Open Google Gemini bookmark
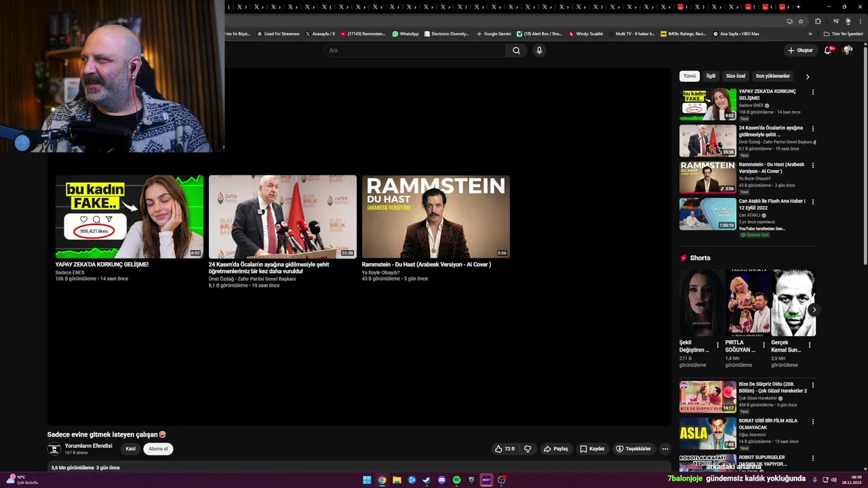 (494, 33)
